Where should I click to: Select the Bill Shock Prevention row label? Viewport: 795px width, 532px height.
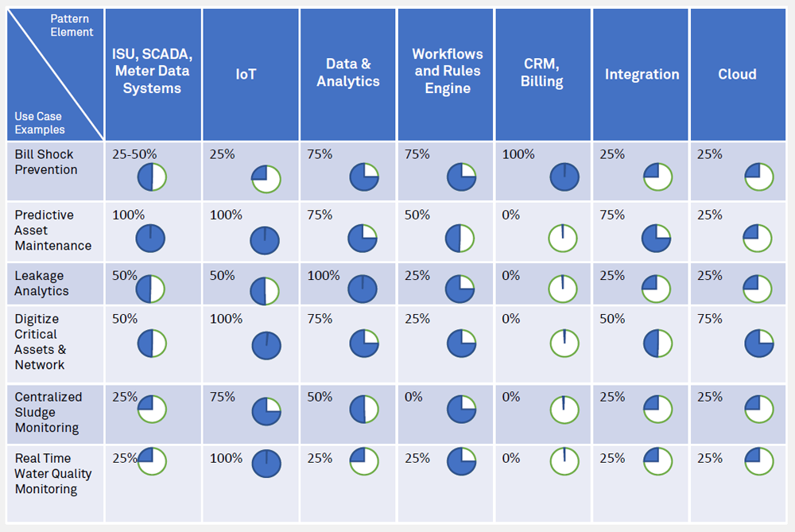pos(46,162)
